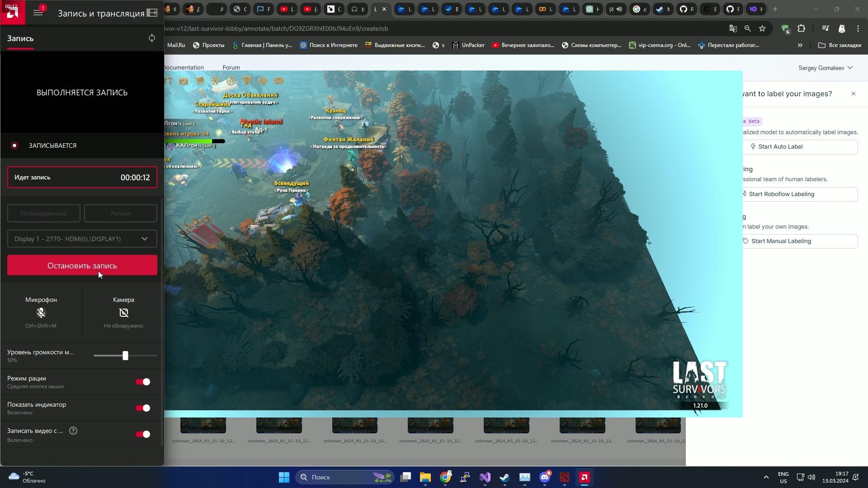Click Остановить запись button
868x488 pixels.
pos(82,265)
